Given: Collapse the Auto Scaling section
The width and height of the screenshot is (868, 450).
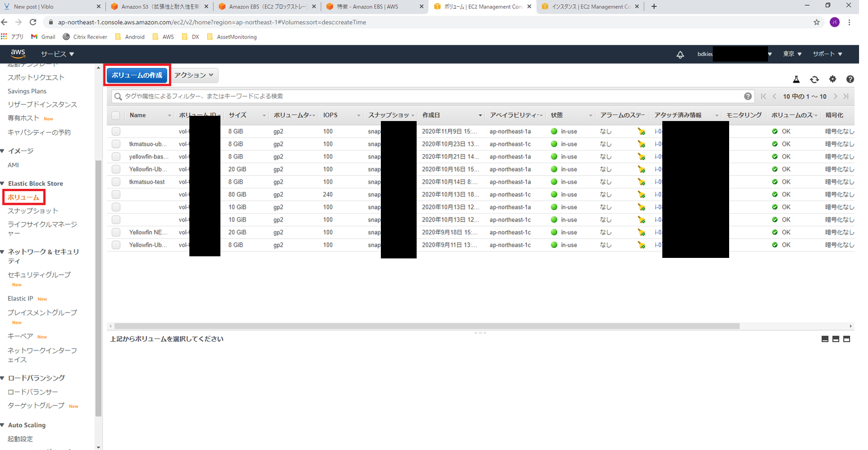Looking at the screenshot, I should pos(3,425).
